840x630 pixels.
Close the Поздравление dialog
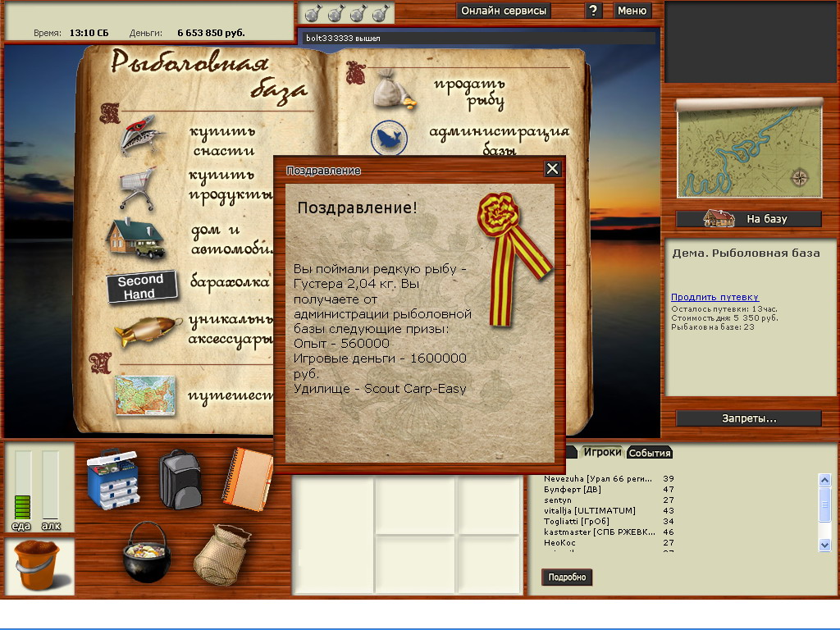pyautogui.click(x=552, y=169)
